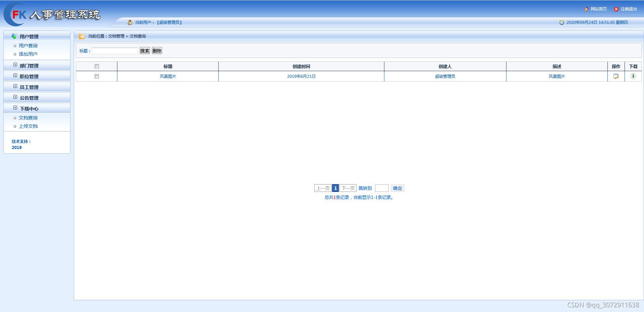This screenshot has height=312, width=644.
Task: Collapse the 用户管理 menu section
Action: coord(37,36)
